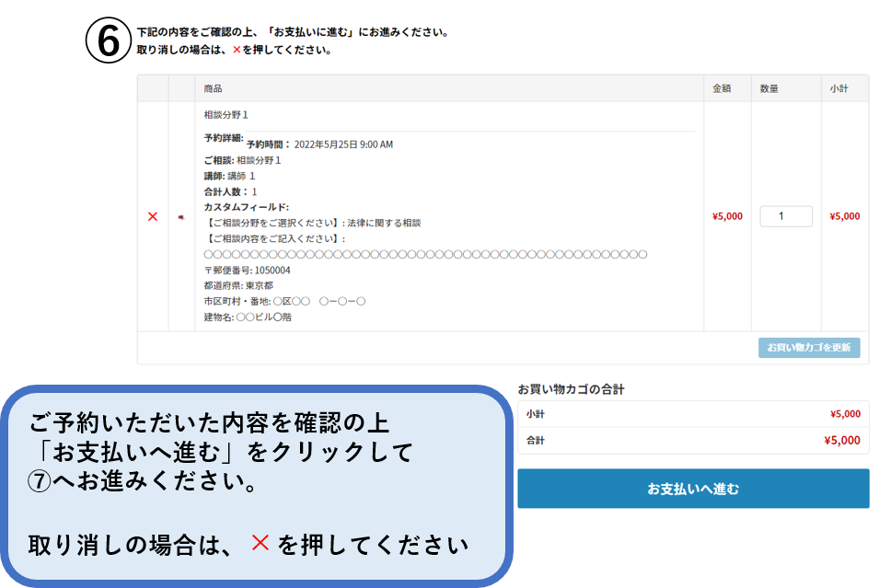Click the red ✕ in top instructions
The height and width of the screenshot is (588, 890).
pyautogui.click(x=236, y=51)
